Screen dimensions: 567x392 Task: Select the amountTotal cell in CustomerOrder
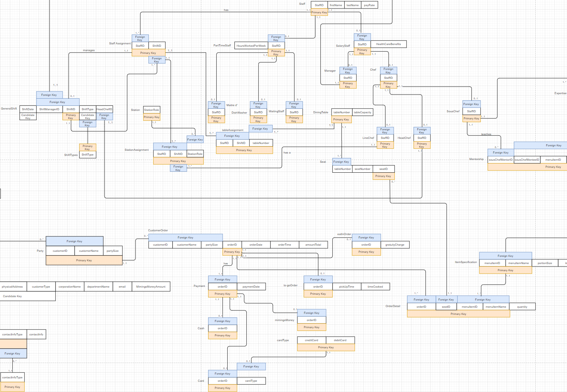(x=313, y=245)
